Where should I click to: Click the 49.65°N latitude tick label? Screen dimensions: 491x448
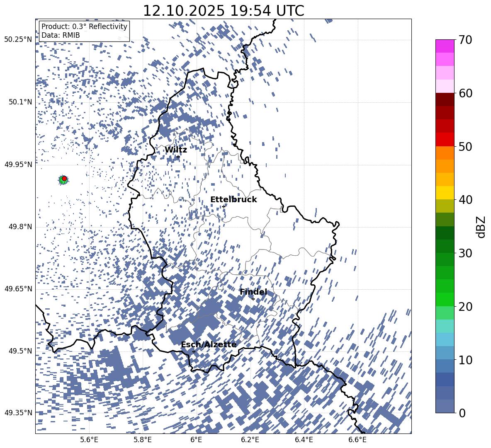(x=18, y=288)
